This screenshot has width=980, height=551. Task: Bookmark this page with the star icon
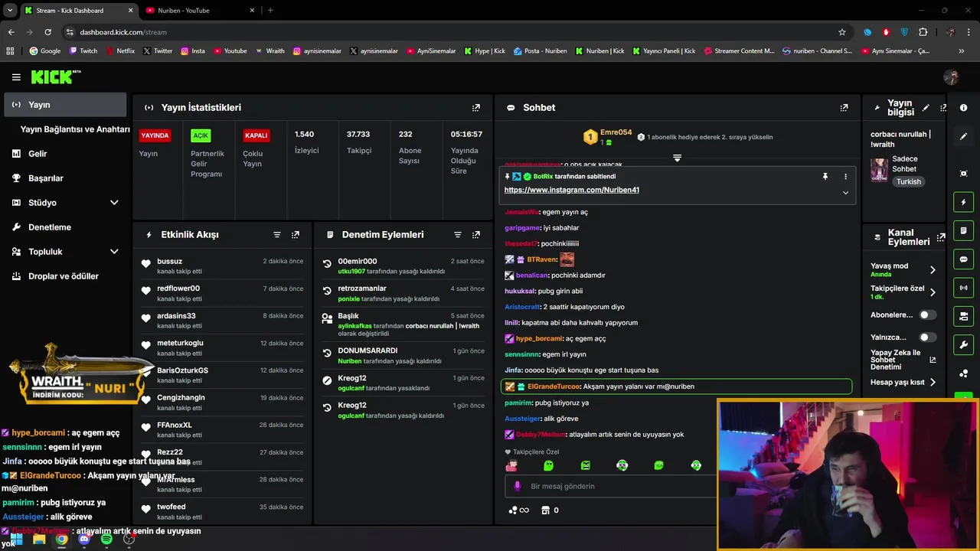842,32
